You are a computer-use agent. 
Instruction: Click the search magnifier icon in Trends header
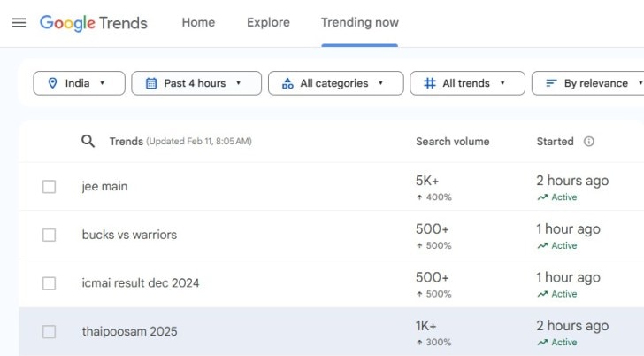coord(88,141)
